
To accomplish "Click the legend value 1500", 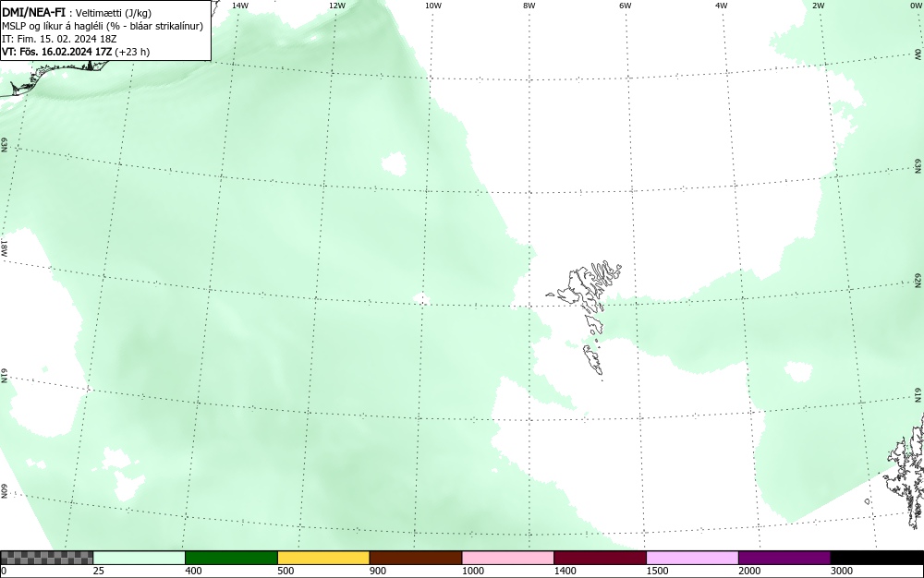I will [657, 571].
